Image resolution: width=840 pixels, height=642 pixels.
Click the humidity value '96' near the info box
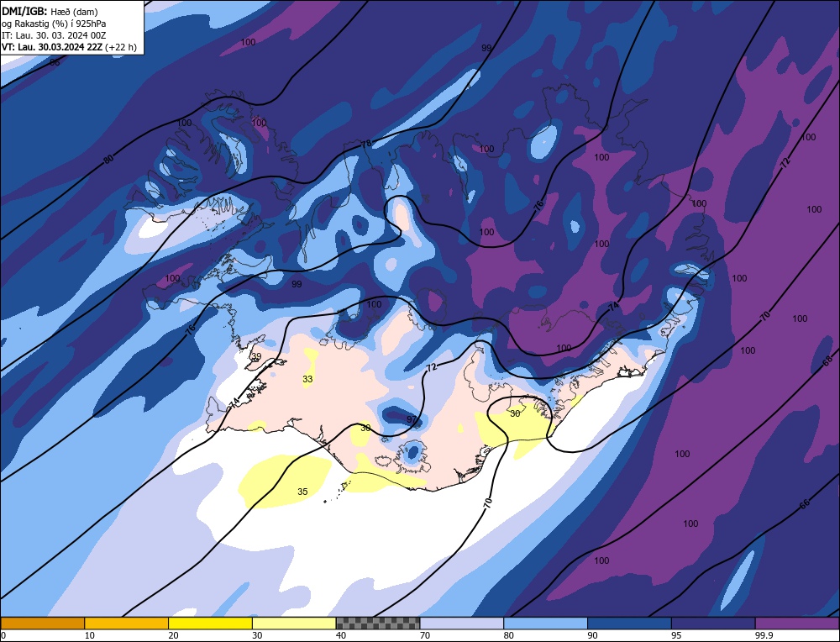(x=55, y=63)
